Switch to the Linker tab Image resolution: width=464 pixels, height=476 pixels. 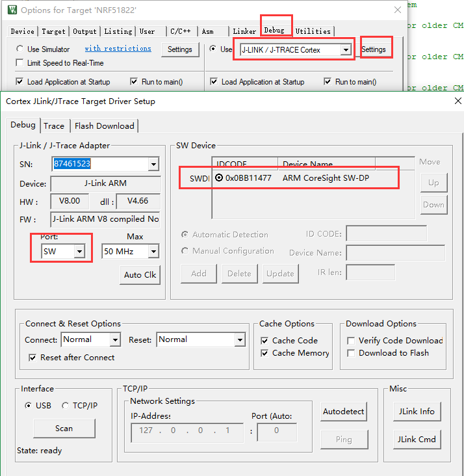[244, 31]
